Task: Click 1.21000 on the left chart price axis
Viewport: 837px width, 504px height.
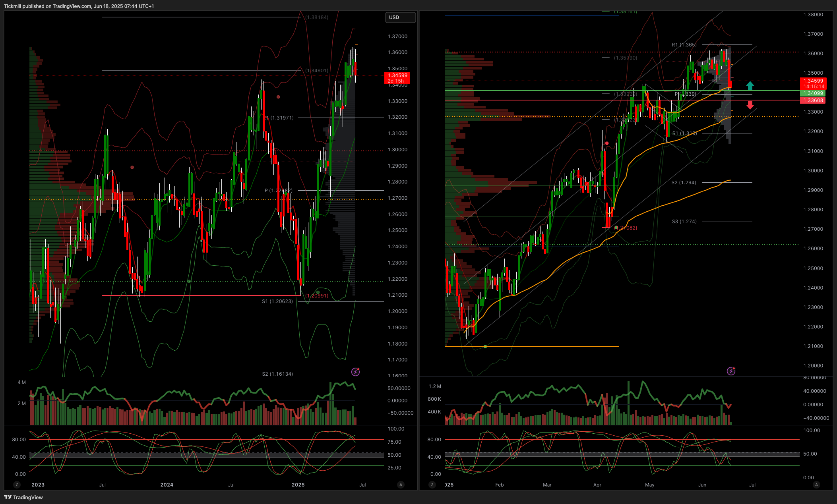Action: click(x=397, y=295)
